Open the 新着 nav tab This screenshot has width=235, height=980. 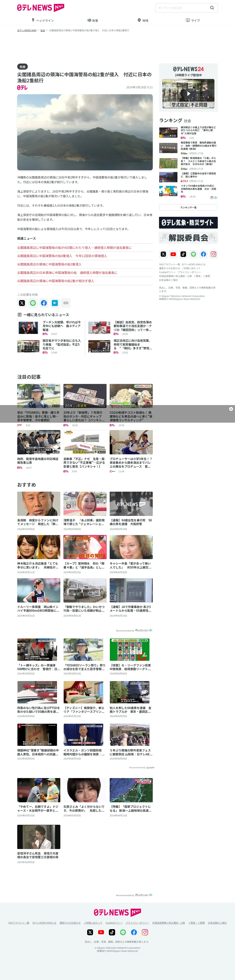93,20
